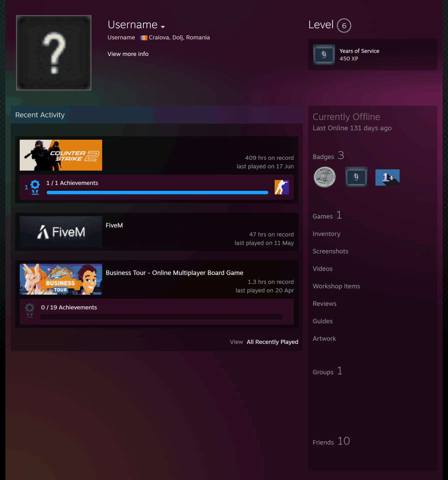
Task: Click the grey Business Tour achievement ribbon icon
Action: click(30, 310)
